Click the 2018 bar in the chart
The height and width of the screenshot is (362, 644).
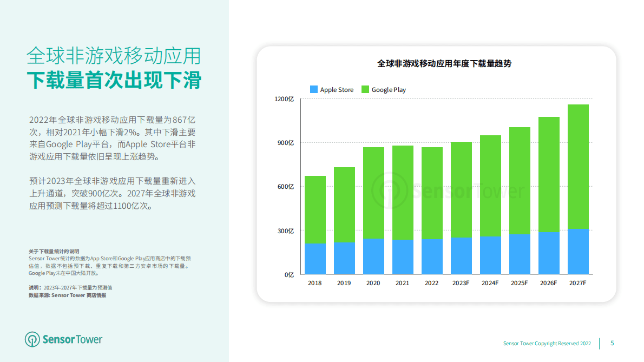click(314, 225)
